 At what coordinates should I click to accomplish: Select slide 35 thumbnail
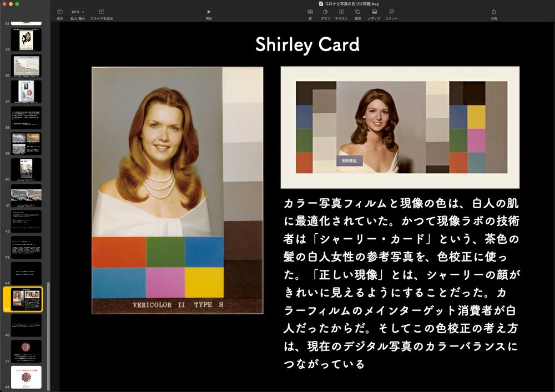pos(26,40)
